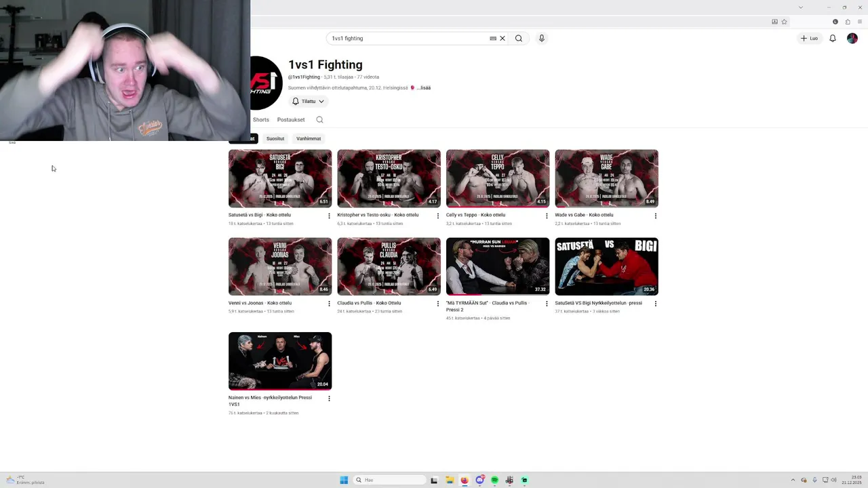Play the Murran sun leuan thumbnail
868x488 pixels.
point(498,266)
